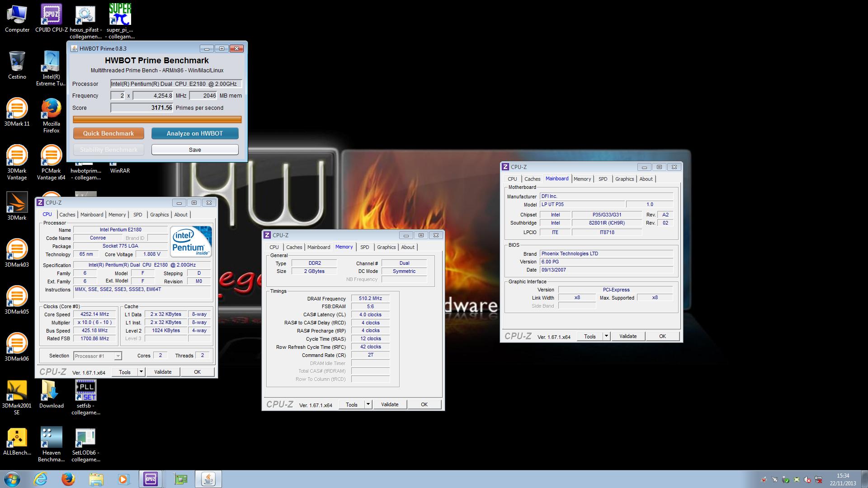Click the Score value field 3171.56
868x488 pixels.
[142, 108]
